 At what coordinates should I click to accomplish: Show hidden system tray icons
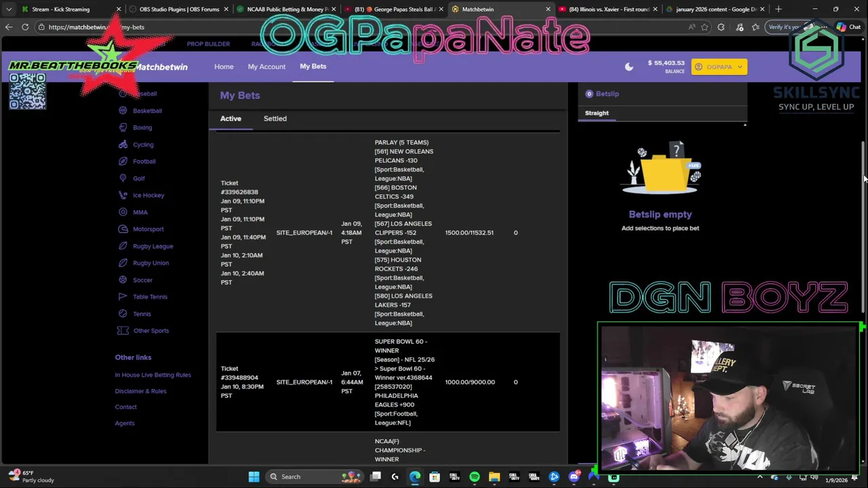pyautogui.click(x=759, y=476)
